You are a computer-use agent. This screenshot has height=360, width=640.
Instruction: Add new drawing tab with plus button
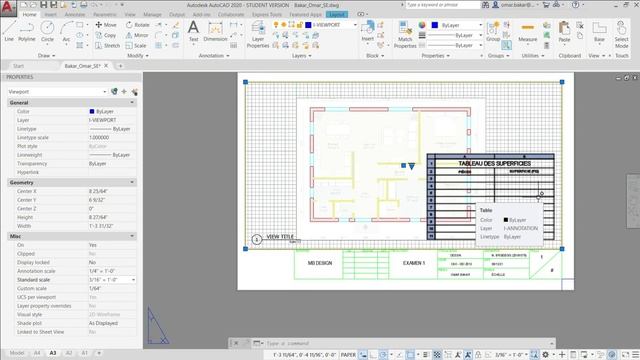pos(120,66)
